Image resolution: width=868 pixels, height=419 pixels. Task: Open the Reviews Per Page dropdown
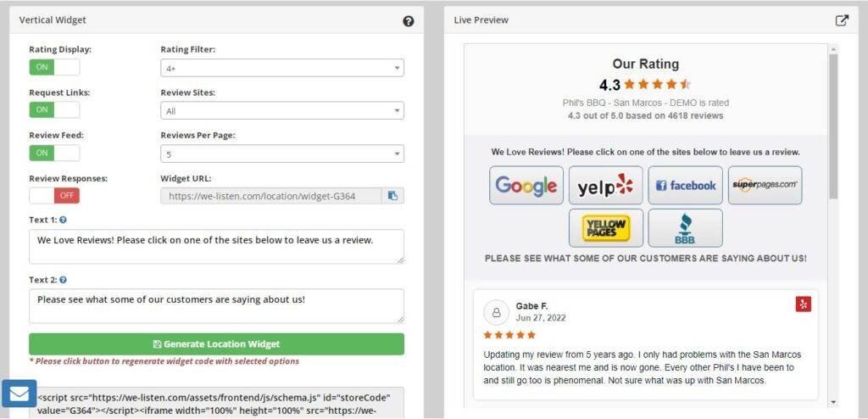coord(282,154)
